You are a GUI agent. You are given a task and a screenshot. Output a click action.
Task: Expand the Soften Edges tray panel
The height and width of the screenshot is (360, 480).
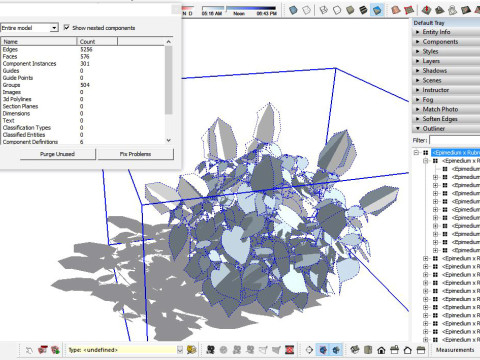point(447,119)
